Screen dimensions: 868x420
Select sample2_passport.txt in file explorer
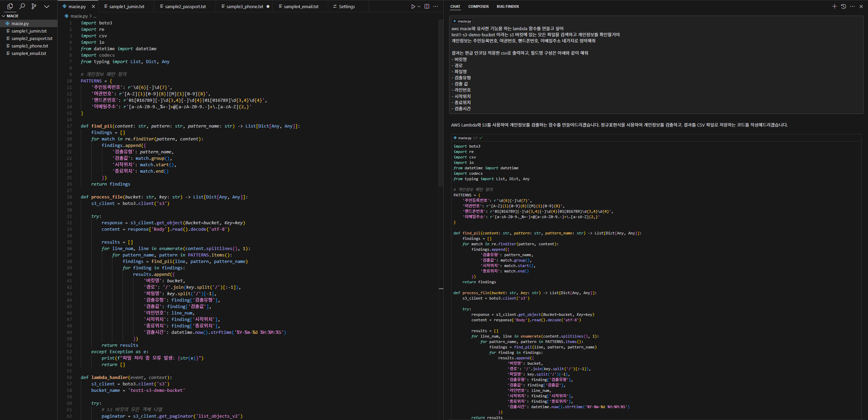pyautogui.click(x=32, y=38)
